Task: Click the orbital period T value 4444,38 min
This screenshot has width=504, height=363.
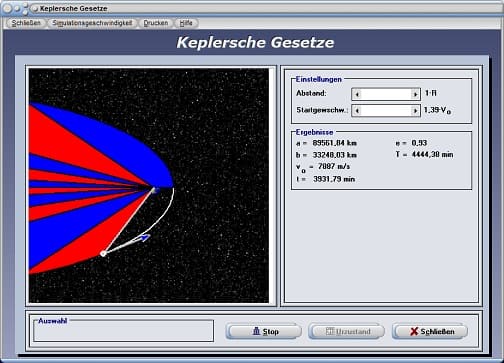Action: pos(432,154)
